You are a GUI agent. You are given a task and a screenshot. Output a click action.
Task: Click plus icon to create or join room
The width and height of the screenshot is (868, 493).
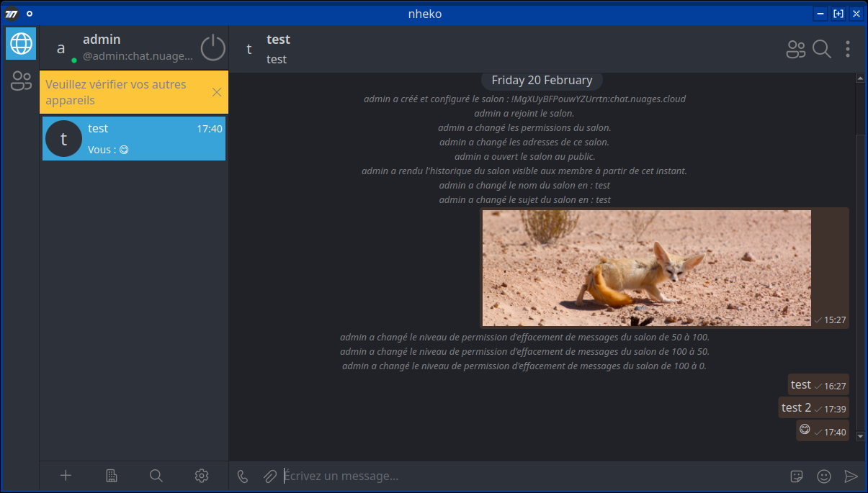click(66, 475)
